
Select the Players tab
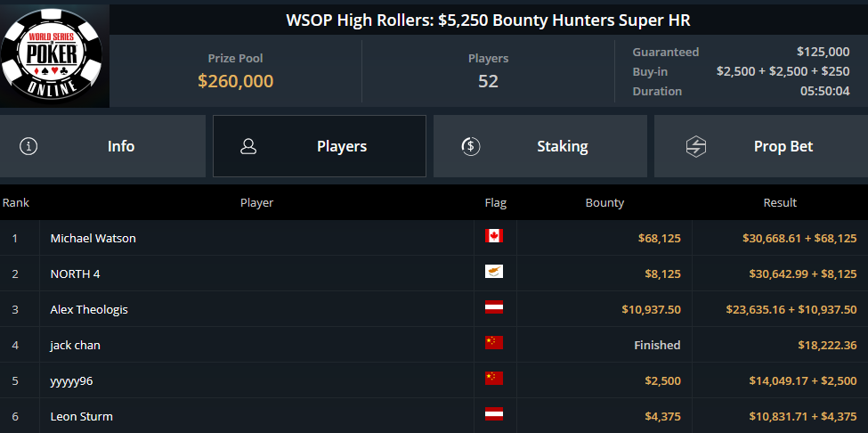pyautogui.click(x=341, y=147)
